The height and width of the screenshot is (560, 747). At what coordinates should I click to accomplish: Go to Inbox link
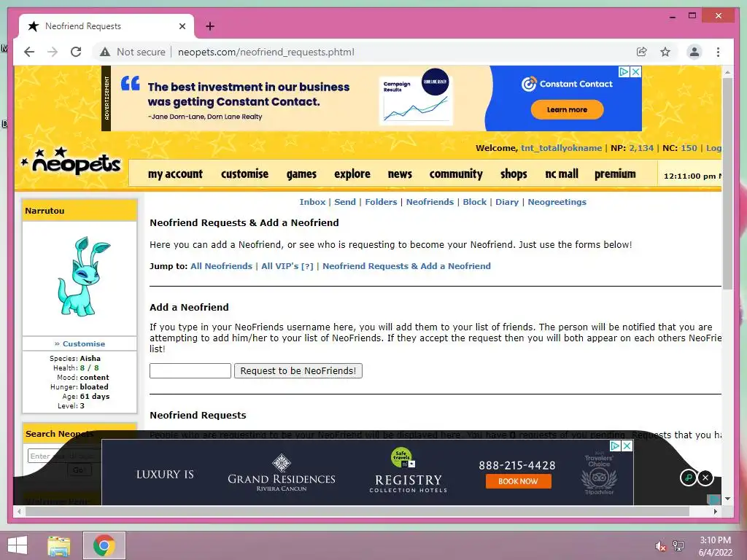312,202
